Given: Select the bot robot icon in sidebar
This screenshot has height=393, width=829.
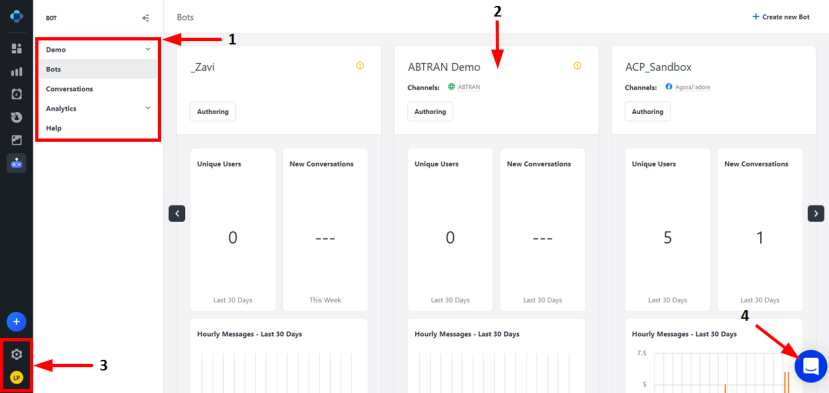Looking at the screenshot, I should pos(16,163).
